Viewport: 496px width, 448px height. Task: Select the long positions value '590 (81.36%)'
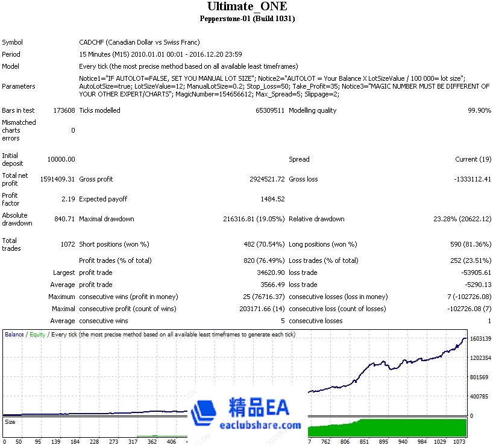[471, 245]
